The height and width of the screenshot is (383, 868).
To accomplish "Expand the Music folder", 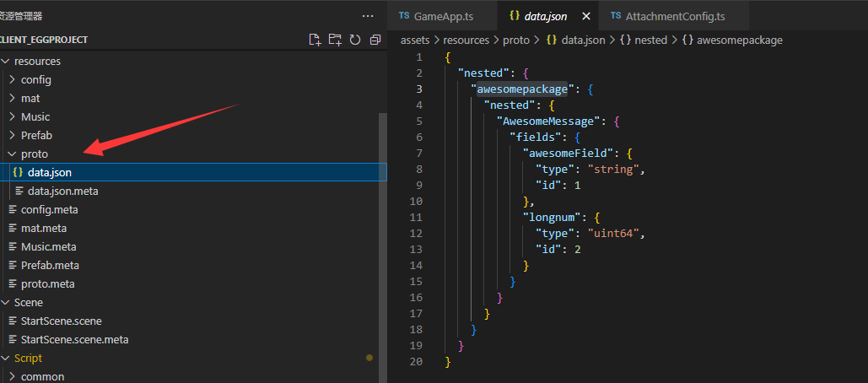I will (35, 116).
